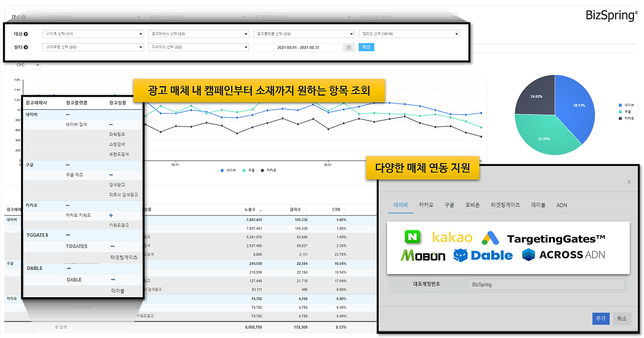Click the 23.76% CTR cell
Viewport: 644px width, 338px height.
pyautogui.click(x=340, y=254)
